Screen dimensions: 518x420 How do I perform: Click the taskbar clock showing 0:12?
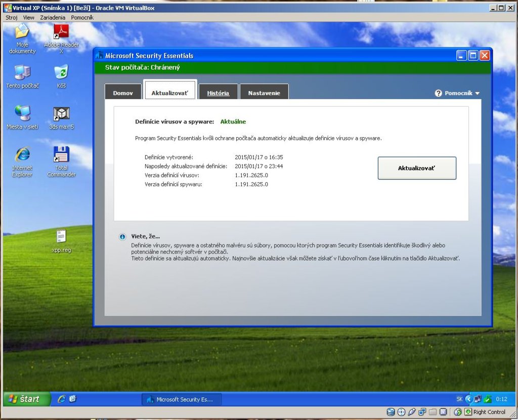click(x=501, y=399)
